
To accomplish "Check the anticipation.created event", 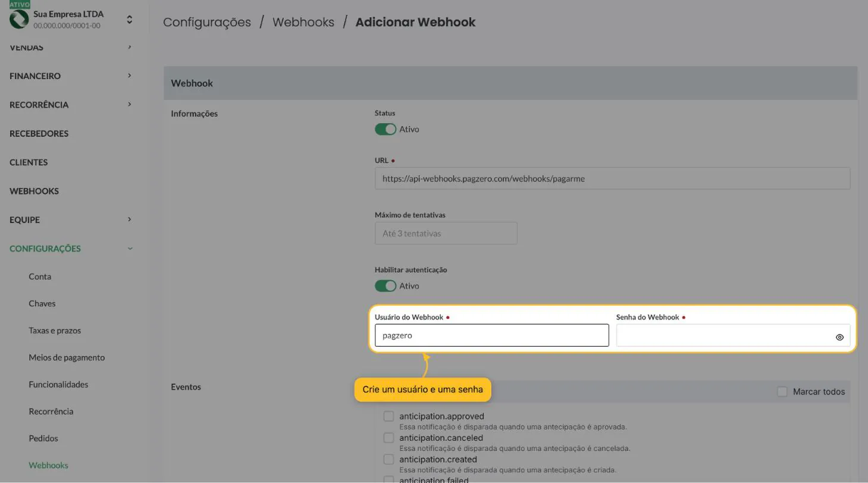I will (x=388, y=459).
